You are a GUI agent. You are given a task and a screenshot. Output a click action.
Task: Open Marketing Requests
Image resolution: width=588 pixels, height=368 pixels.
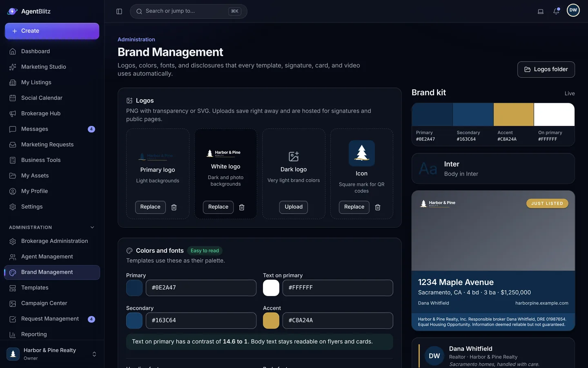[52, 145]
